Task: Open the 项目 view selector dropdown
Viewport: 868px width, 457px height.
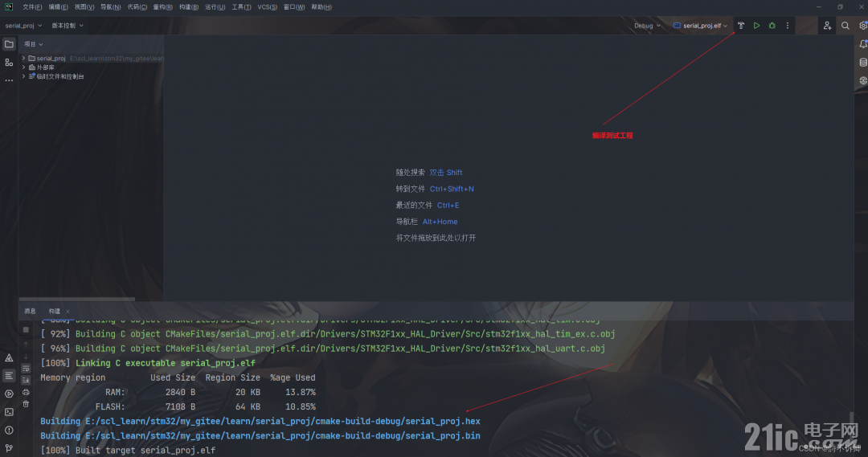Action: 33,44
